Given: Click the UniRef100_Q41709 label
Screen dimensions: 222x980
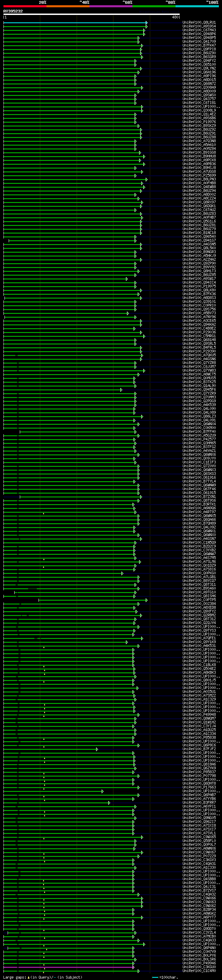Looking at the screenshot, I should [199, 41].
